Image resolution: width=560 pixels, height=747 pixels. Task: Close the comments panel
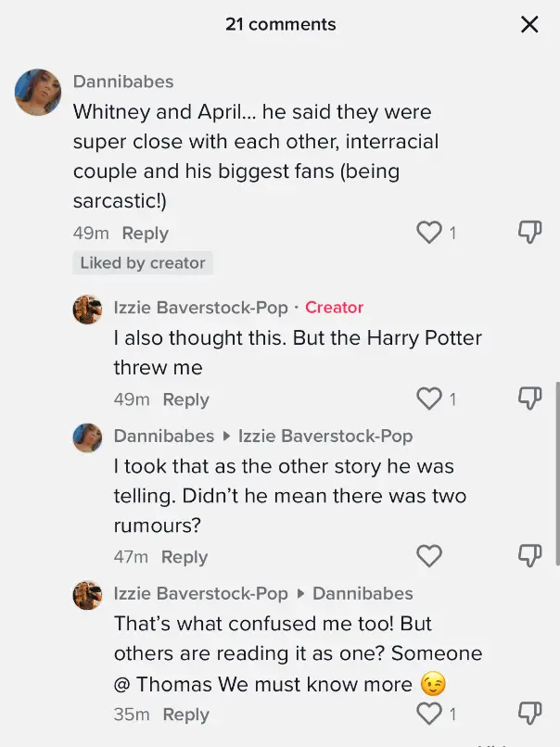tap(529, 25)
